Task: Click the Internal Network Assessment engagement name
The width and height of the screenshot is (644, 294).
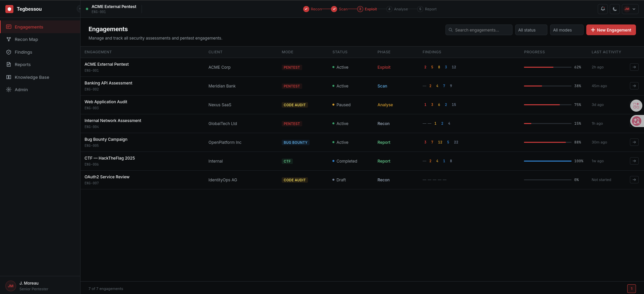Action: (113, 121)
